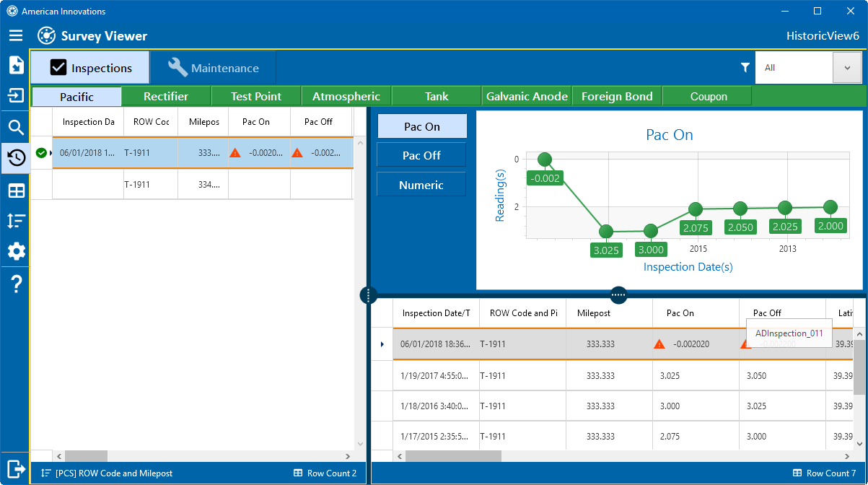This screenshot has width=868, height=485.
Task: Open the settings gear icon
Action: click(16, 251)
